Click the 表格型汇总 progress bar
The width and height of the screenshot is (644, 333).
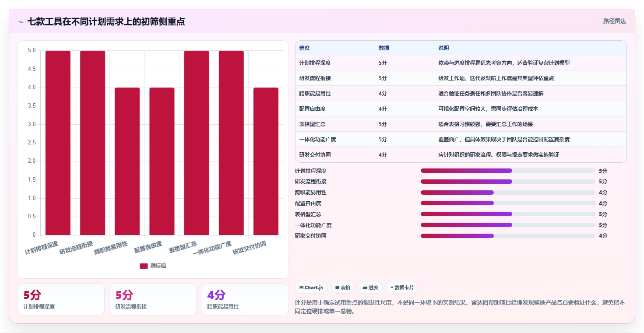tap(508, 214)
